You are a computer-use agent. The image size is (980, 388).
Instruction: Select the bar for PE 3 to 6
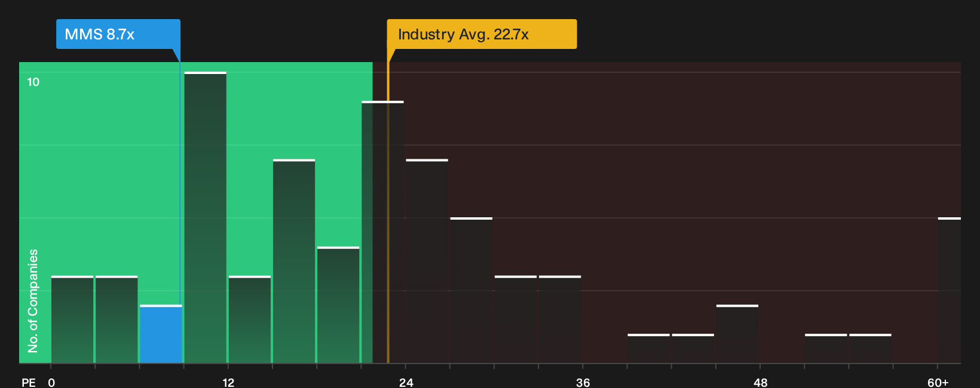click(117, 319)
